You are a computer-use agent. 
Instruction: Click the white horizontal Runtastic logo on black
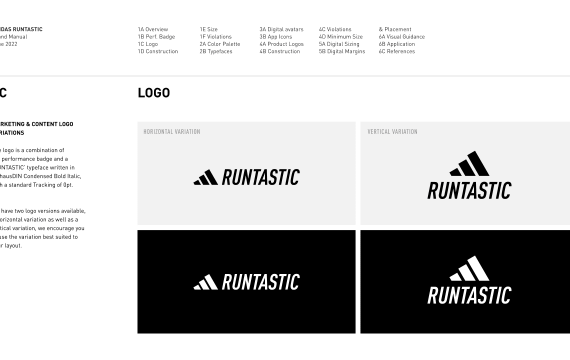[x=246, y=282]
